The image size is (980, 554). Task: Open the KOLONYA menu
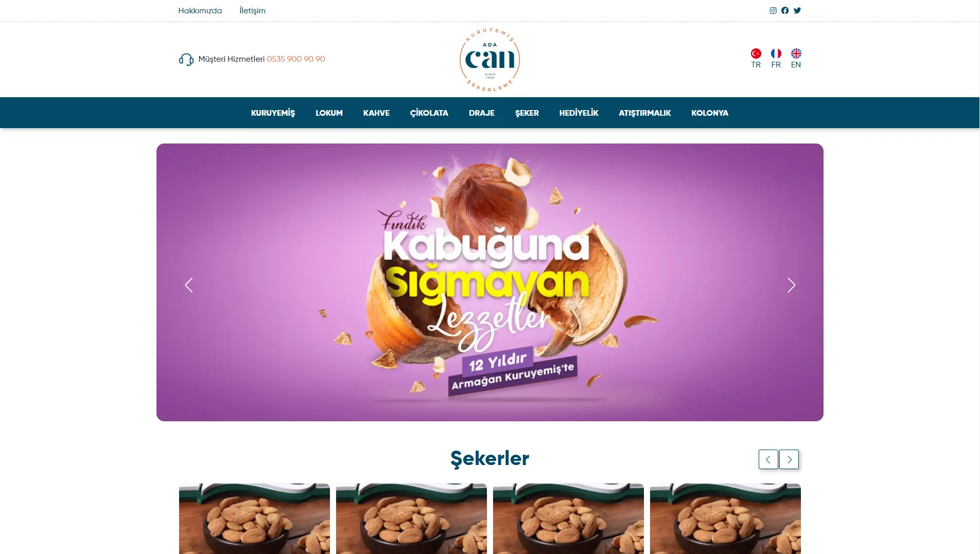(x=710, y=113)
